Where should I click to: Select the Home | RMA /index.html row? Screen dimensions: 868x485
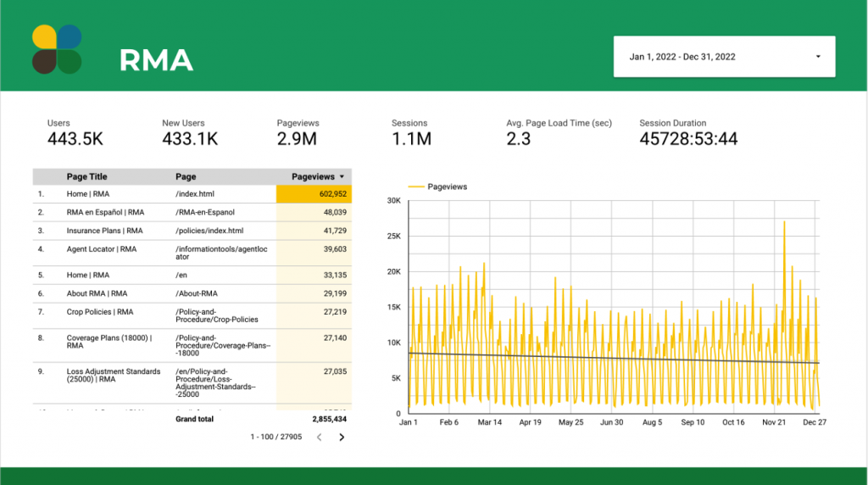pyautogui.click(x=153, y=194)
